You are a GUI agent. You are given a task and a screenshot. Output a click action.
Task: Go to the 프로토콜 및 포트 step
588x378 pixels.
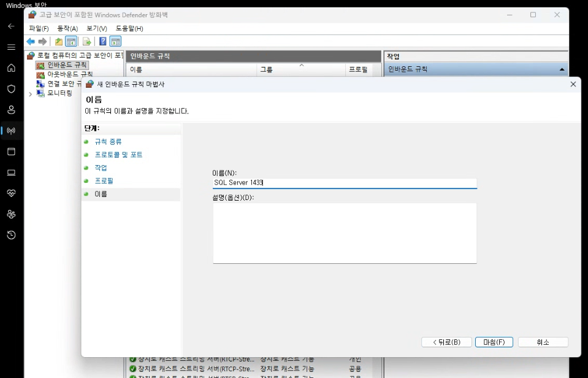coord(118,155)
